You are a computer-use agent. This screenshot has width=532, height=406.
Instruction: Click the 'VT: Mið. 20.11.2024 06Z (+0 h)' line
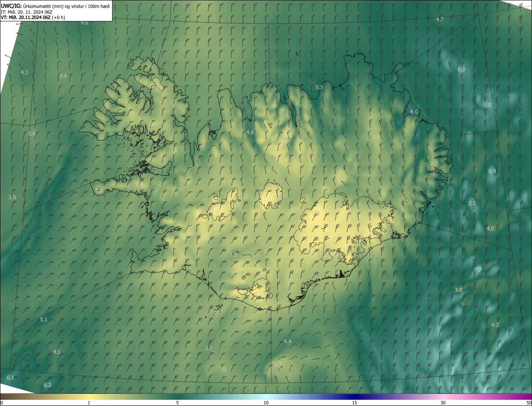[33, 17]
